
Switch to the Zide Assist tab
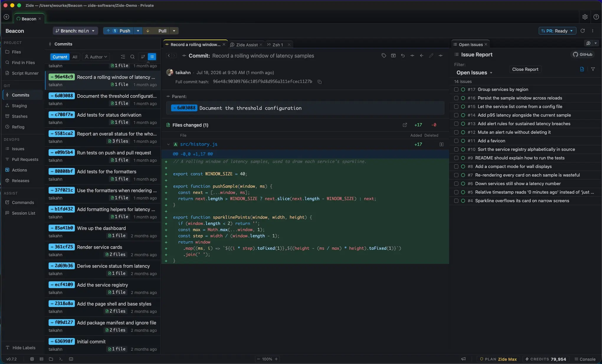tap(247, 45)
